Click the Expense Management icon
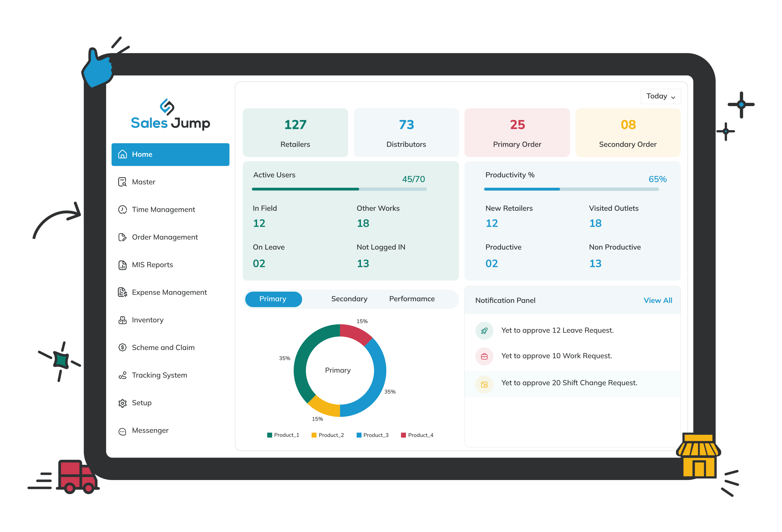Viewport: 782px width, 532px height. [x=123, y=292]
